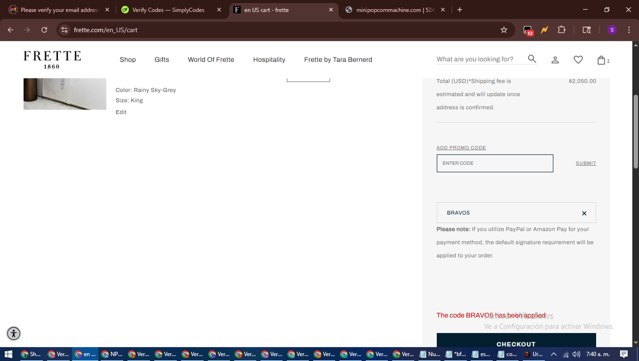Click the Enter Code promo field
639x361 pixels.
pyautogui.click(x=495, y=163)
